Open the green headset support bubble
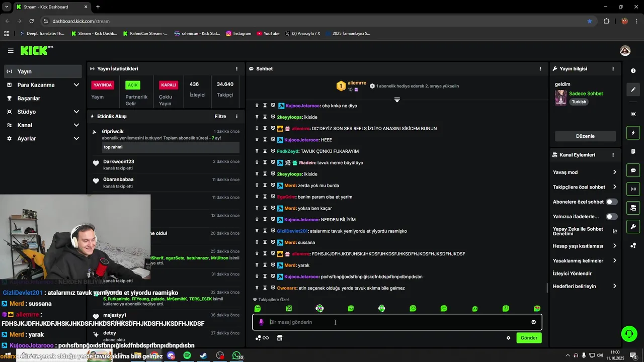 628,334
